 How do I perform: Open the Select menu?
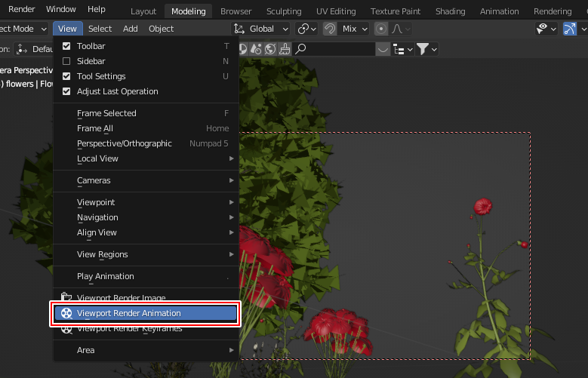coord(100,29)
